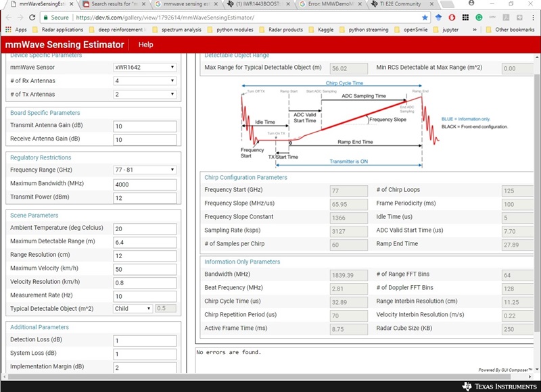
Task: Click the Texas Instruments logo in footer
Action: pos(500,386)
